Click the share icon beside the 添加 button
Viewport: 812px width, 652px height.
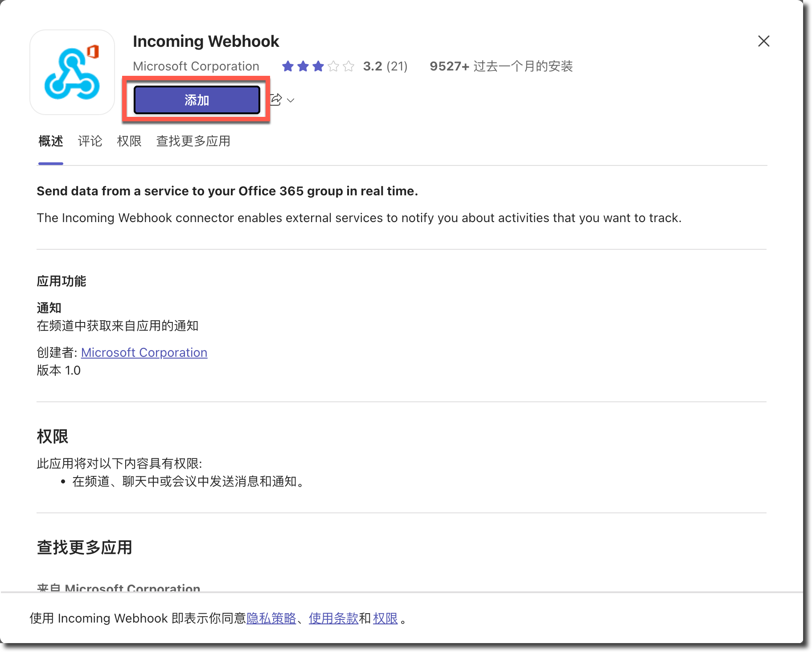[277, 99]
